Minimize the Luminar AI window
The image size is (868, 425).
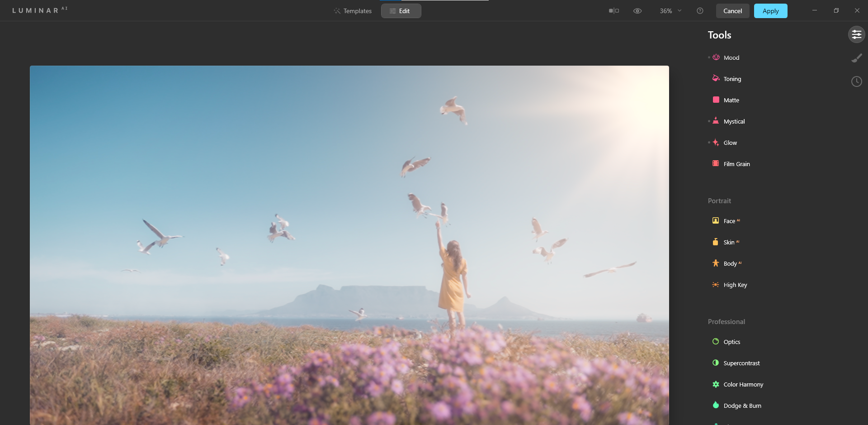(815, 10)
